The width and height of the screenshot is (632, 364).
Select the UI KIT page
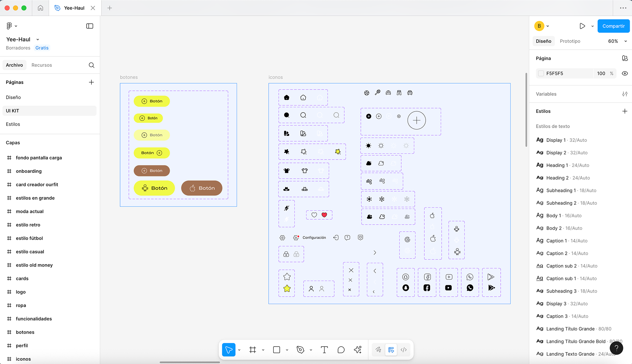coord(49,111)
